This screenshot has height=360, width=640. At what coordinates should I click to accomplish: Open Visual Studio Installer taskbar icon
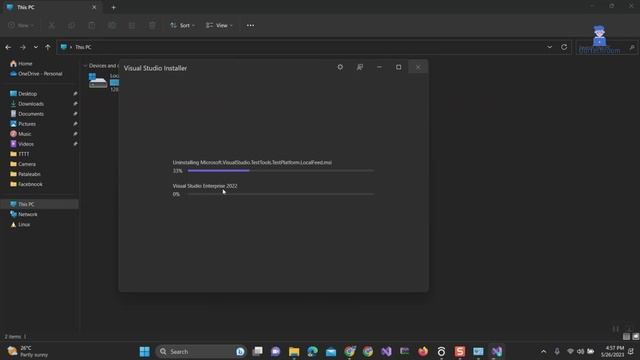[497, 351]
